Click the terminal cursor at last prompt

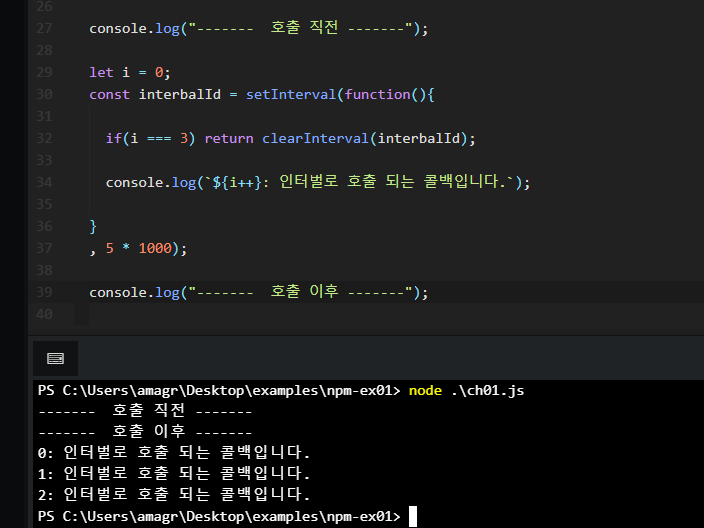point(413,516)
